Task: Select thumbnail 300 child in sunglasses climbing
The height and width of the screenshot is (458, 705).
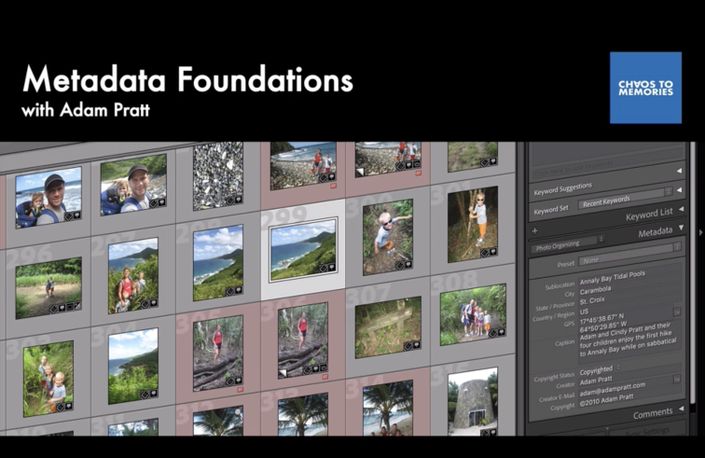Action: click(x=388, y=237)
